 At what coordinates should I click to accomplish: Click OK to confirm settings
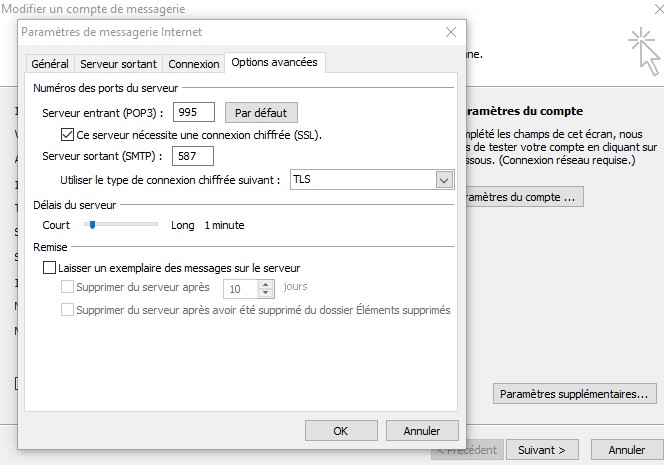point(340,431)
